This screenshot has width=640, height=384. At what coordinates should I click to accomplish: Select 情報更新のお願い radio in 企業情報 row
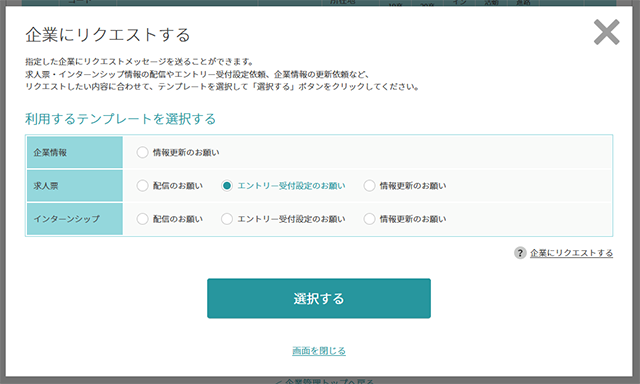click(x=142, y=153)
